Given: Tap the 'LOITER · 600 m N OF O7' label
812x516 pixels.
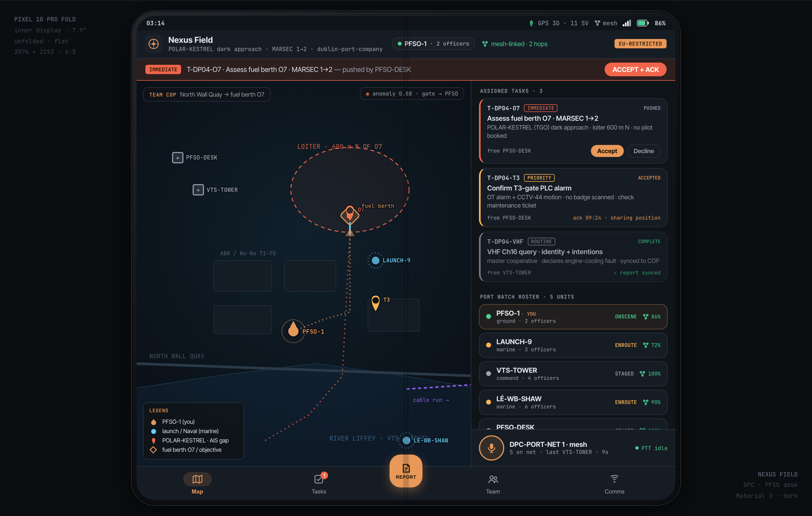Looking at the screenshot, I should 340,147.
